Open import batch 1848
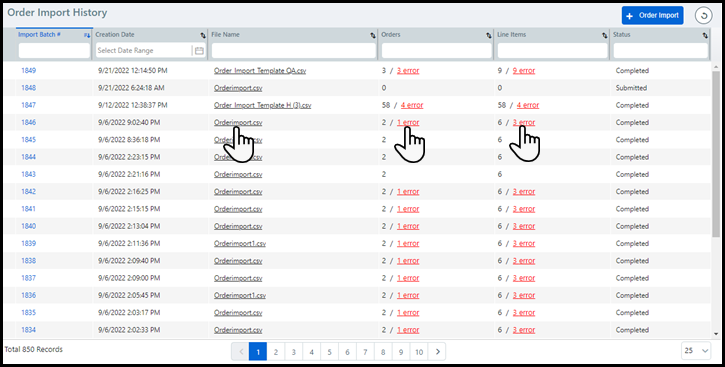 tap(28, 88)
